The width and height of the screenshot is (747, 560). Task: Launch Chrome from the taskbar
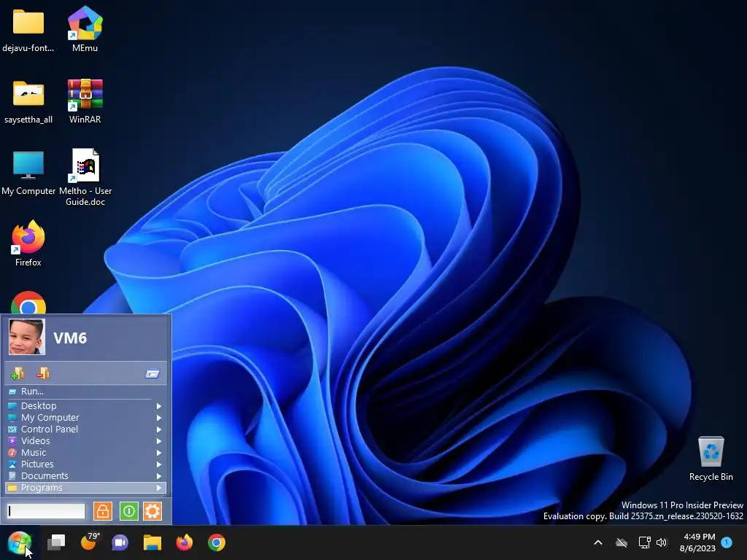[216, 542]
